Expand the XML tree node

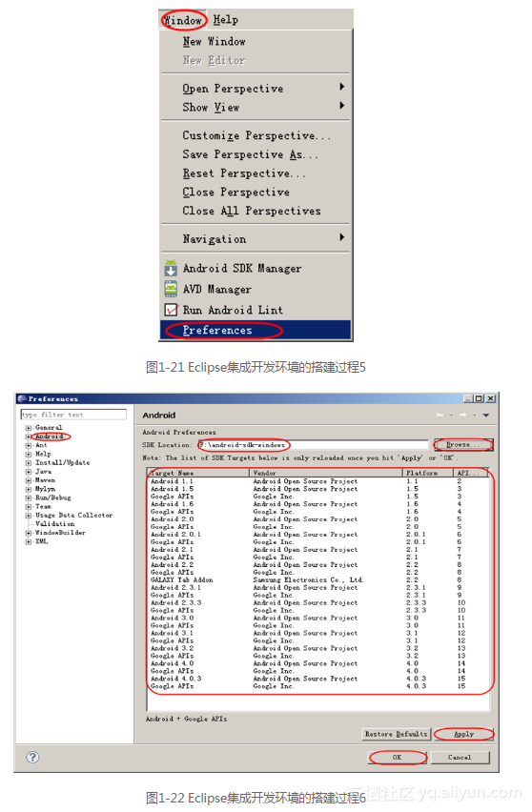(29, 541)
